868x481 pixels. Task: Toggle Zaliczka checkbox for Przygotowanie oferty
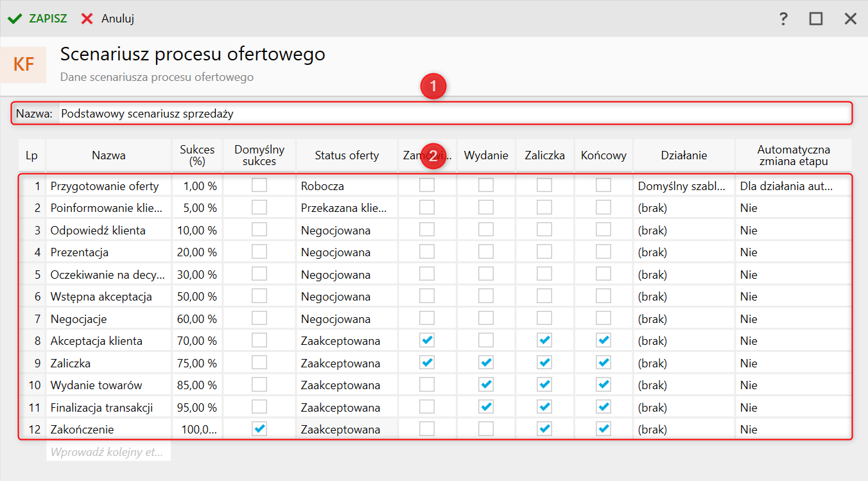(544, 186)
